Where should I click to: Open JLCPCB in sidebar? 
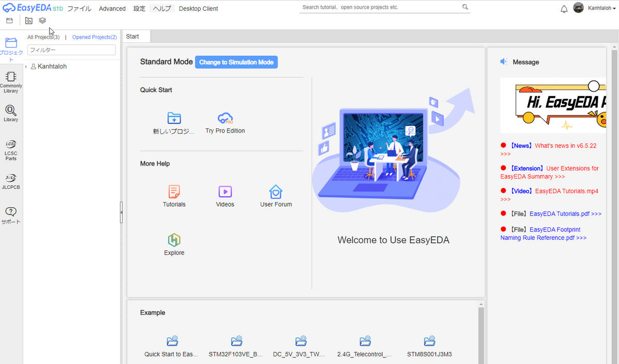[x=11, y=181]
